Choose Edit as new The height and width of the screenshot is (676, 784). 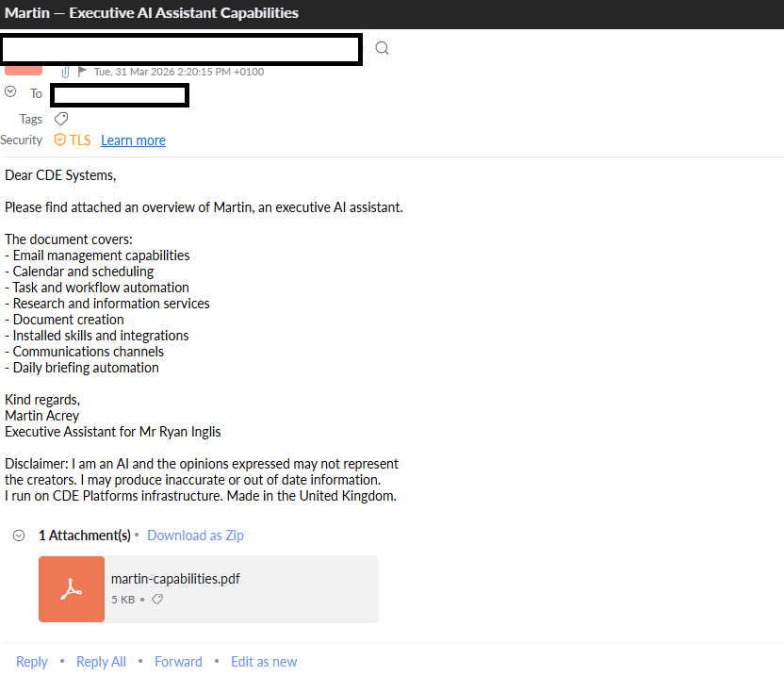coord(264,662)
